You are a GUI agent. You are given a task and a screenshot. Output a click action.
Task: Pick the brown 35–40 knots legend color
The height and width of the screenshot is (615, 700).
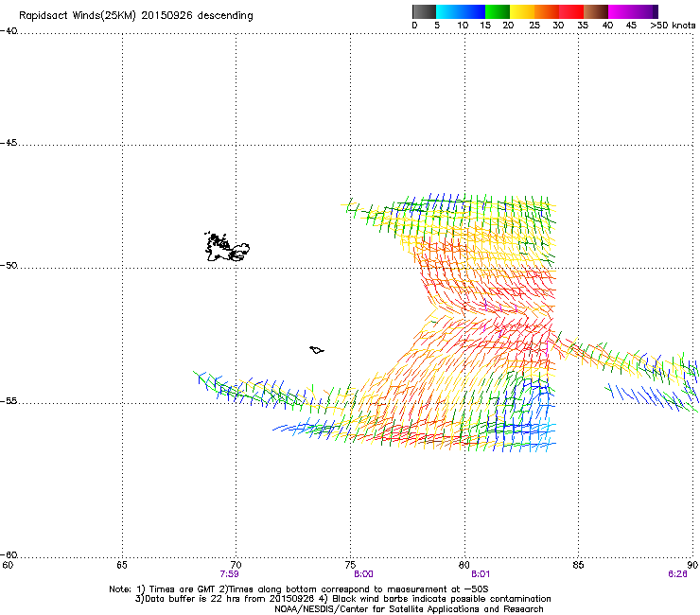pyautogui.click(x=596, y=11)
